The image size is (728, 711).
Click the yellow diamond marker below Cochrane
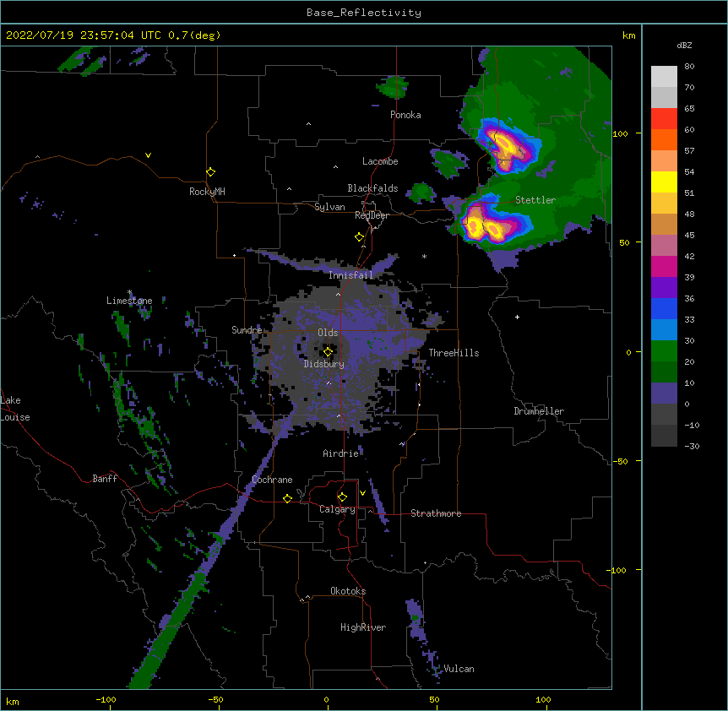[287, 498]
